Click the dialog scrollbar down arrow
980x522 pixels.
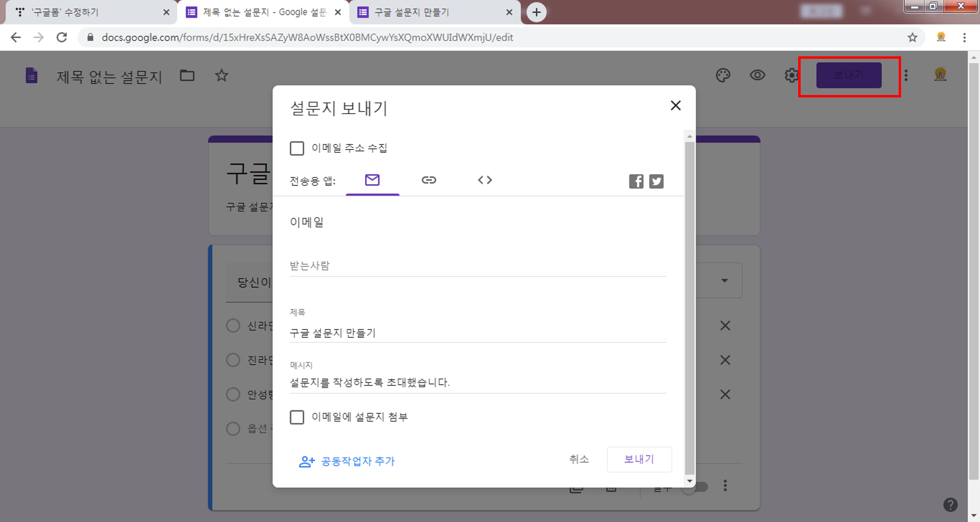coord(689,481)
